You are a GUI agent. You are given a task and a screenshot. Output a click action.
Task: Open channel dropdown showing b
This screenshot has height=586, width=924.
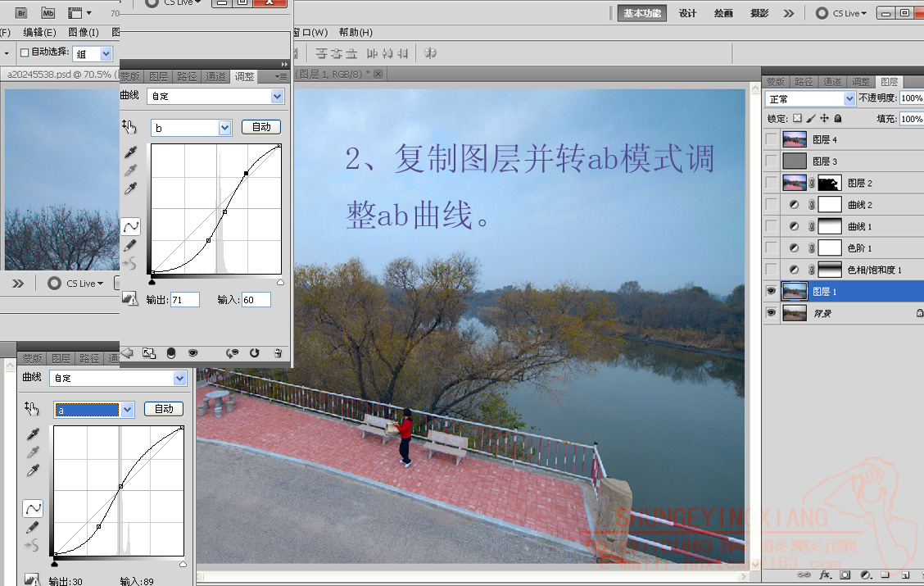point(192,128)
